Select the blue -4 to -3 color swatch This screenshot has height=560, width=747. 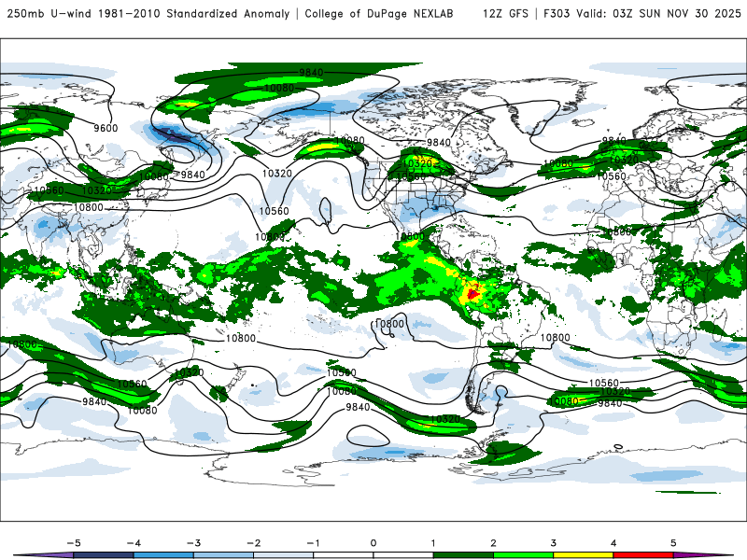coord(163,555)
